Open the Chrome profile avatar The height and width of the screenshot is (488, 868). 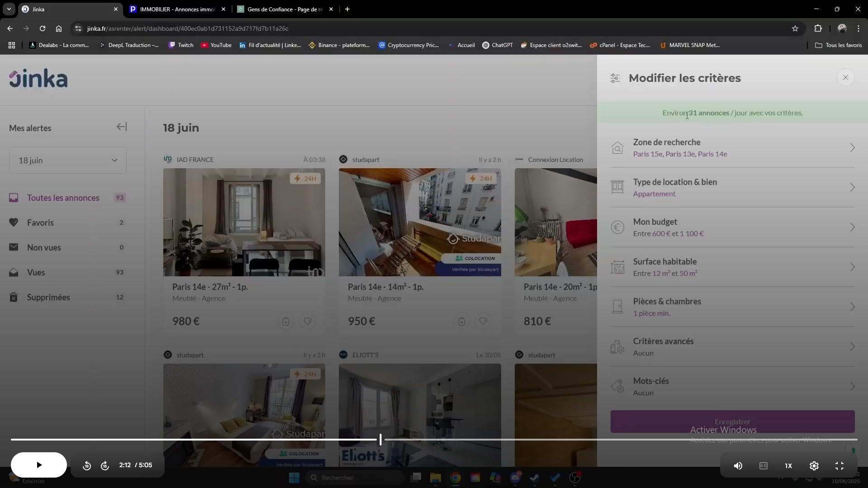click(x=842, y=28)
